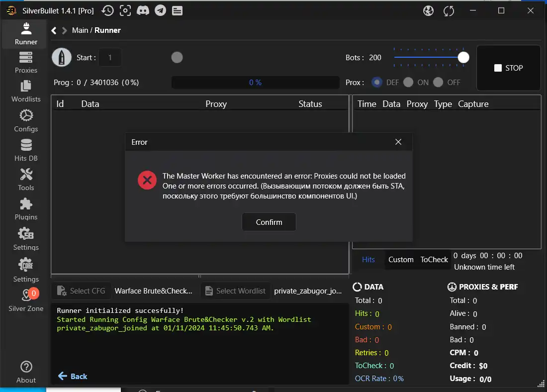Click the screenshot capture icon in the title bar

[125, 10]
